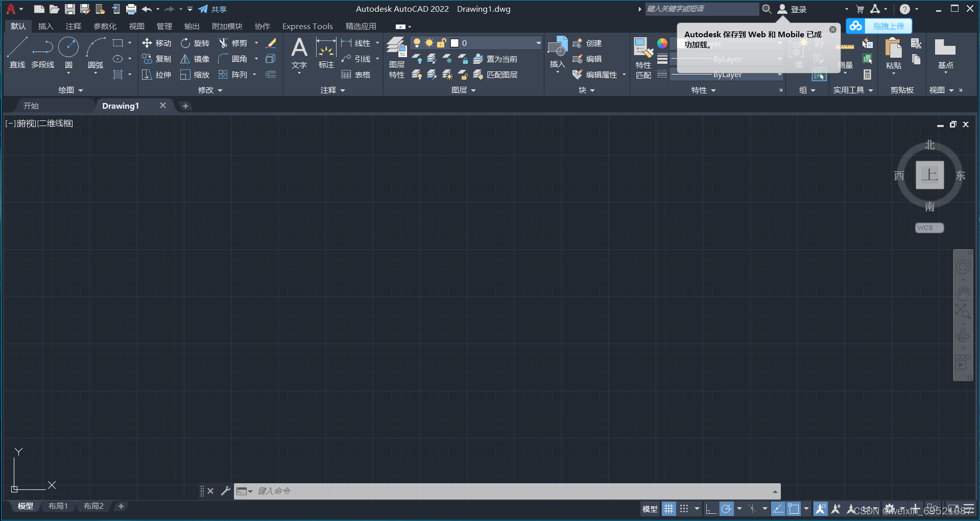
Task: Expand the 修改 (Modify) panel
Action: [x=210, y=90]
